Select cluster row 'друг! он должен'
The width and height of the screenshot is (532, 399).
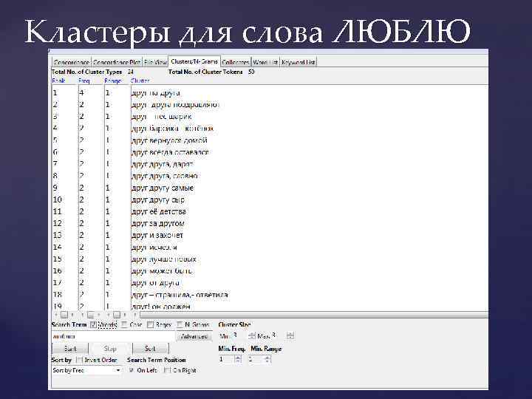click(x=160, y=307)
